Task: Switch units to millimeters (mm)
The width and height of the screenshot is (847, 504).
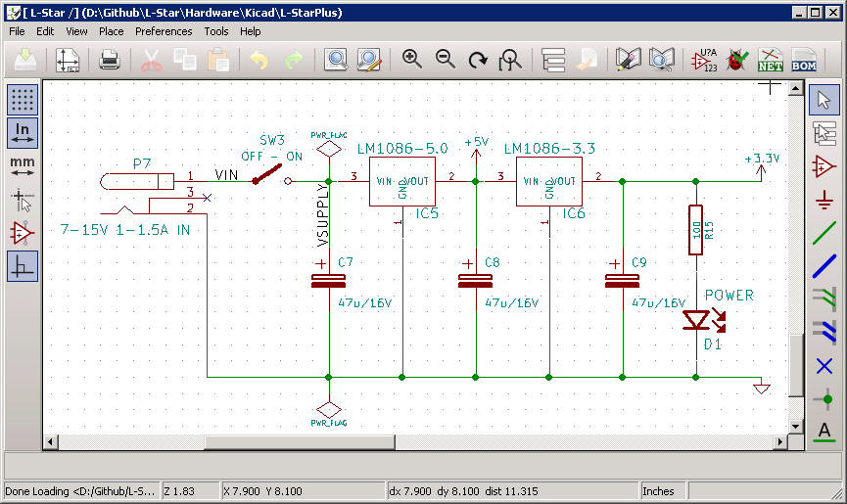Action: point(23,165)
